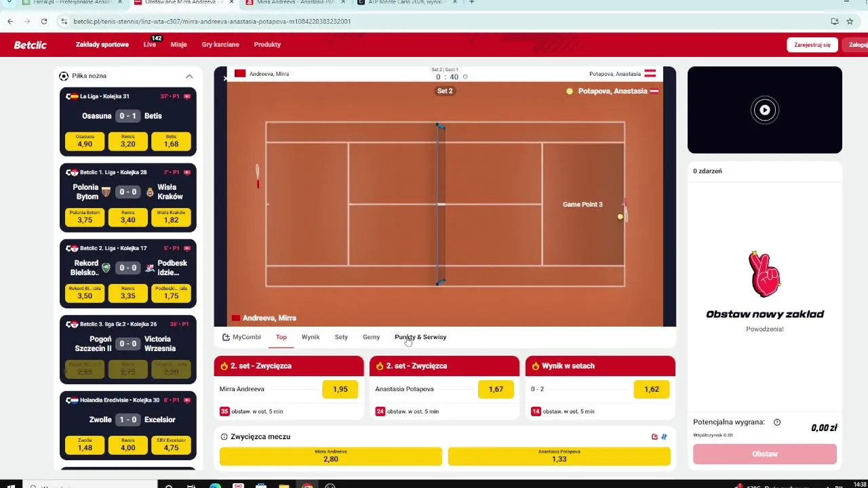Open La Liga Kolejka 31 match header
The height and width of the screenshot is (488, 868).
(104, 96)
